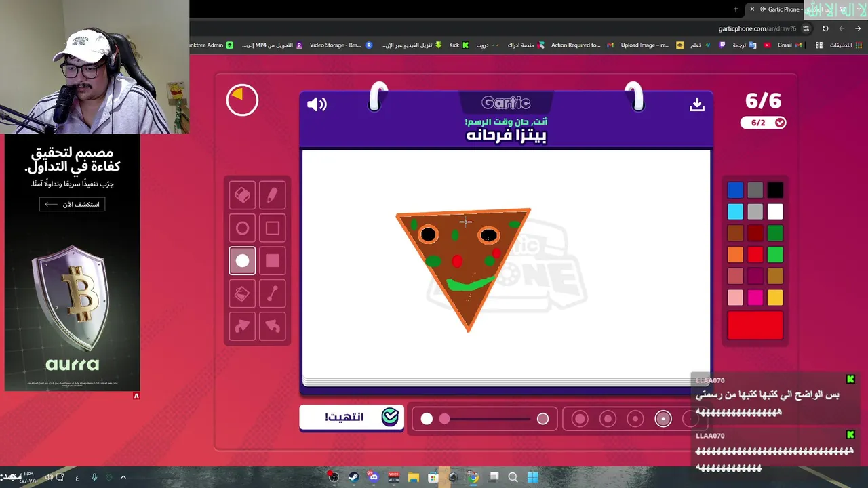Click the انتهيت! done button
Image resolution: width=868 pixels, height=488 pixels.
[x=351, y=418]
